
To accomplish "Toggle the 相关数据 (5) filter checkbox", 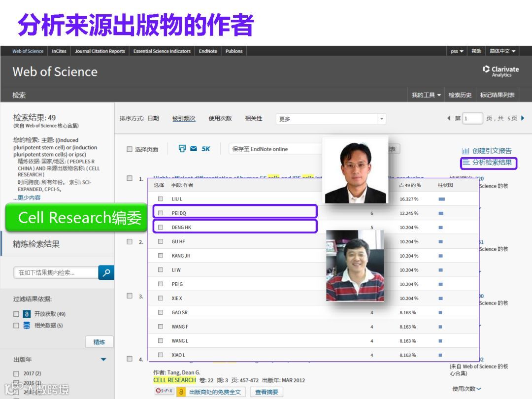I will (16, 326).
